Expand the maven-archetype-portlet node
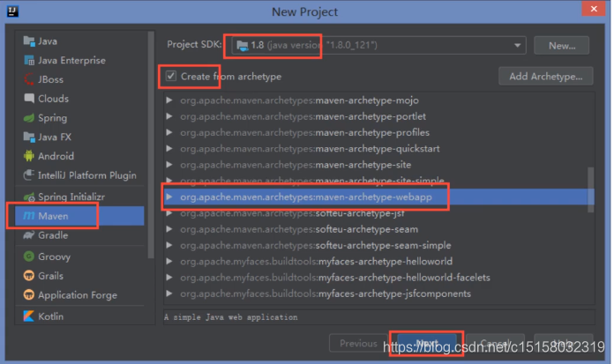This screenshot has width=614, height=364. point(169,116)
